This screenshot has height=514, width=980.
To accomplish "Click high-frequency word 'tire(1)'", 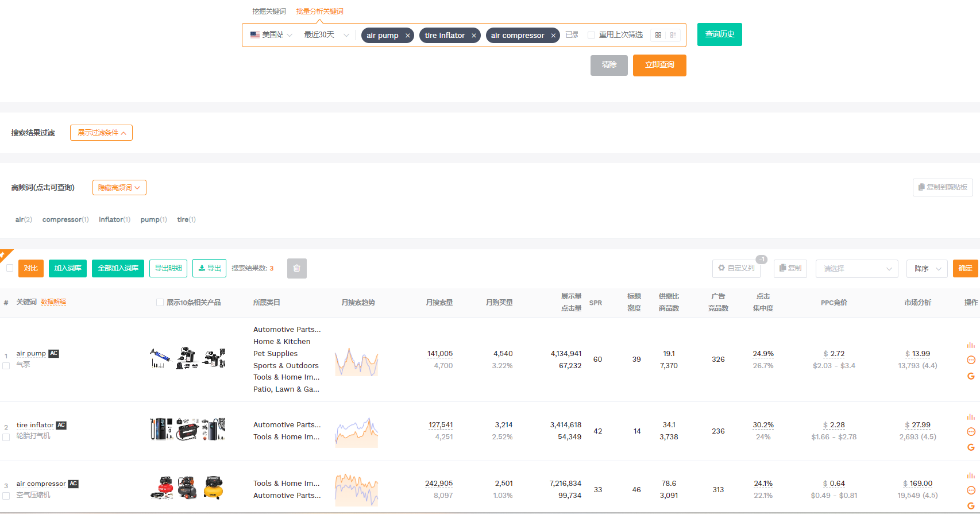I will (186, 220).
